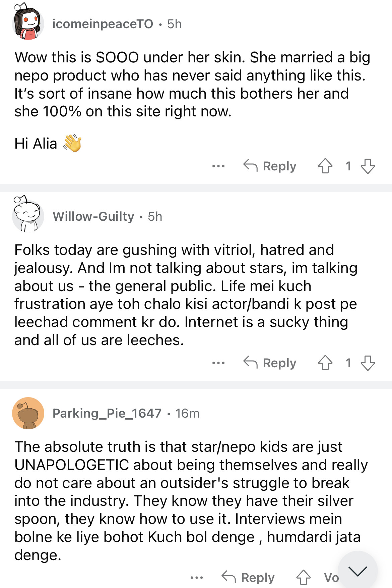Upvote Parking_Pie_1647's comment
The image size is (392, 588).
pyautogui.click(x=303, y=577)
